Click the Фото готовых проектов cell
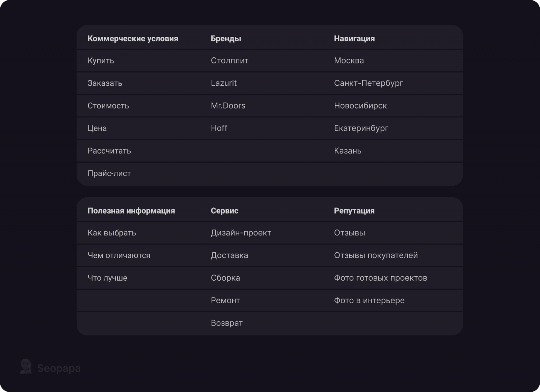540x392 pixels. pos(381,278)
